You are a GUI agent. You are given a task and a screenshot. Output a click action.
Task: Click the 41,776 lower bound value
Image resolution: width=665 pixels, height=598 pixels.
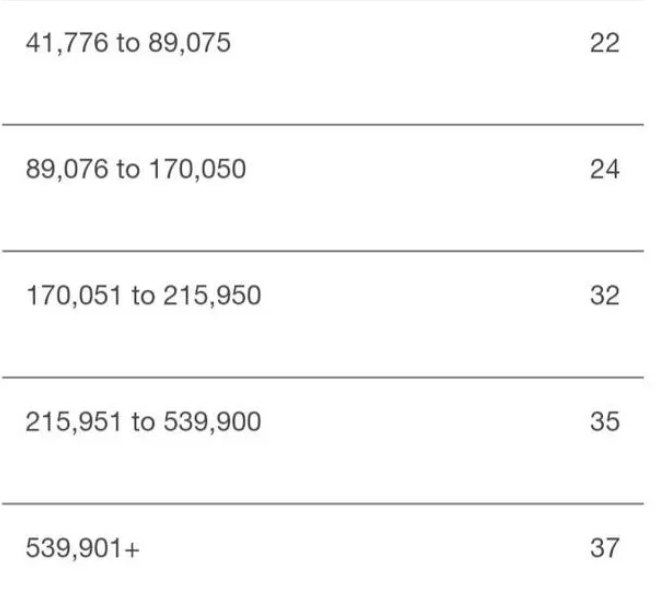[x=67, y=43]
